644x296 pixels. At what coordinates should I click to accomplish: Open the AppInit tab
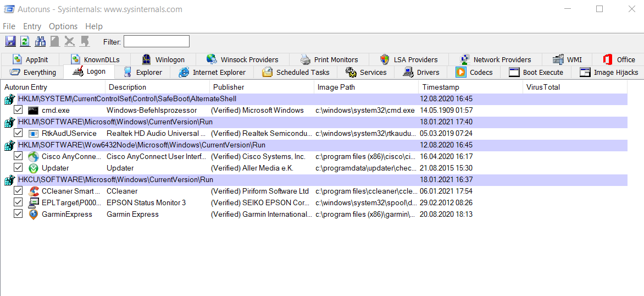(x=30, y=59)
